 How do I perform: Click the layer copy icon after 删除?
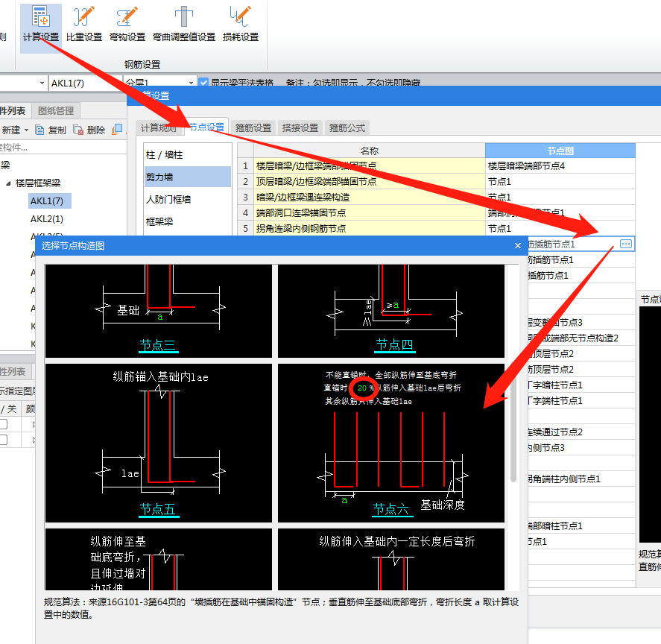(x=117, y=130)
